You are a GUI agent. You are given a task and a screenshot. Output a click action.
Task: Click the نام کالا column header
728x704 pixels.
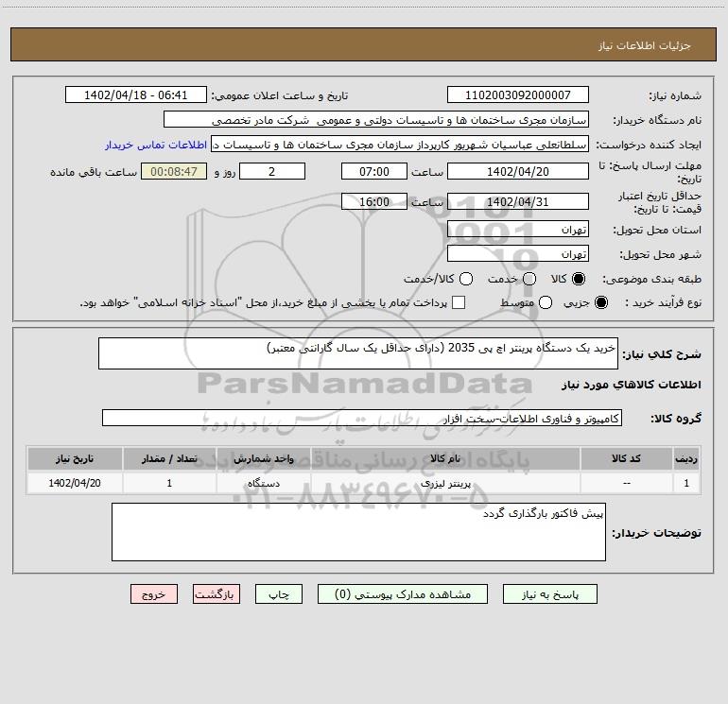click(x=445, y=458)
